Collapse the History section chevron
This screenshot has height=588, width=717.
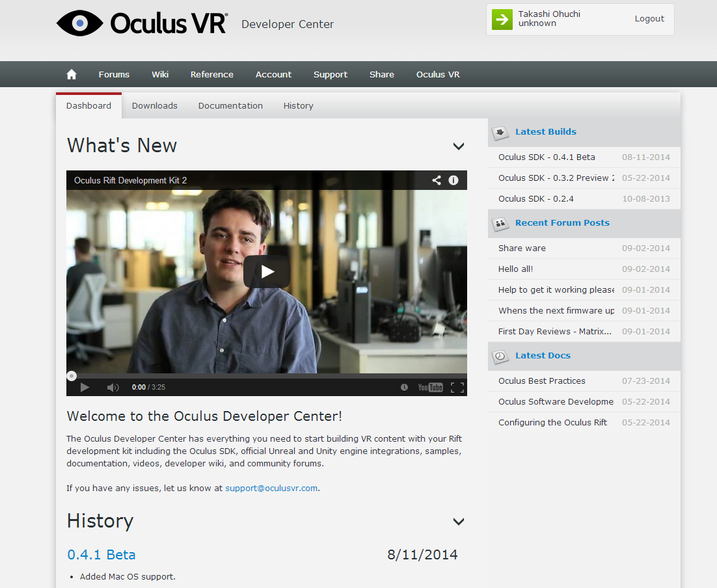point(459,522)
